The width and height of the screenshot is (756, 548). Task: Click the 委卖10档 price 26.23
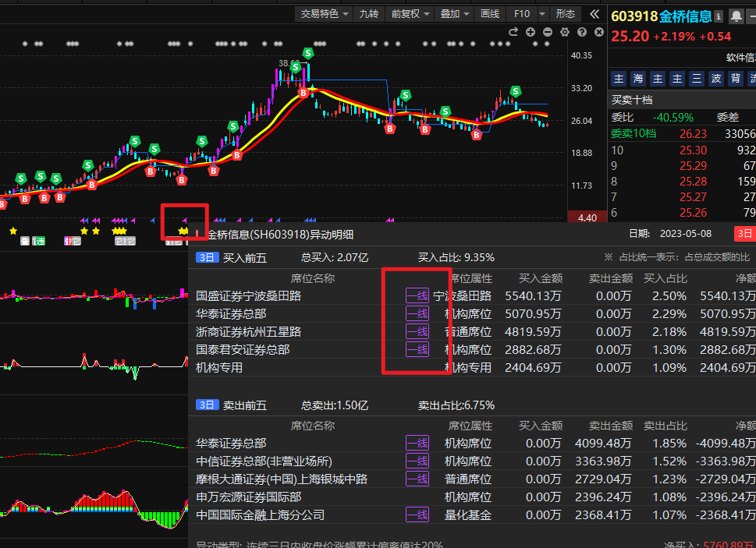tap(693, 133)
